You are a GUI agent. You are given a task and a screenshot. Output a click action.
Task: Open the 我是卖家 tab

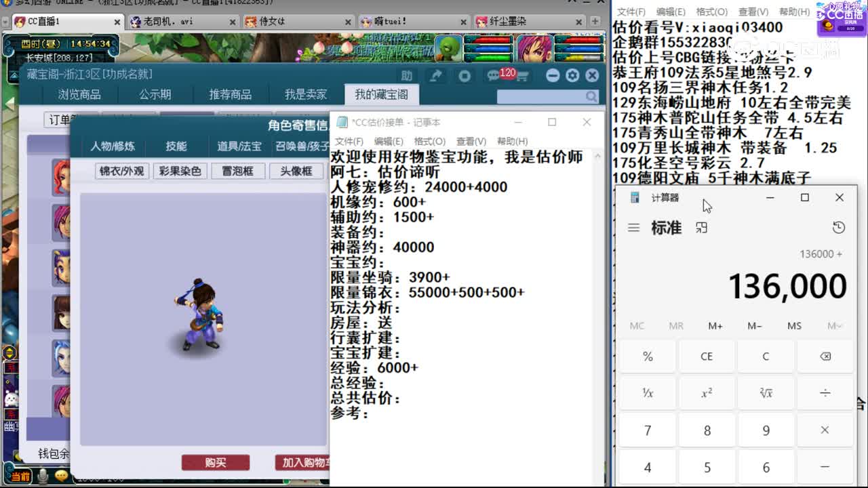click(306, 94)
